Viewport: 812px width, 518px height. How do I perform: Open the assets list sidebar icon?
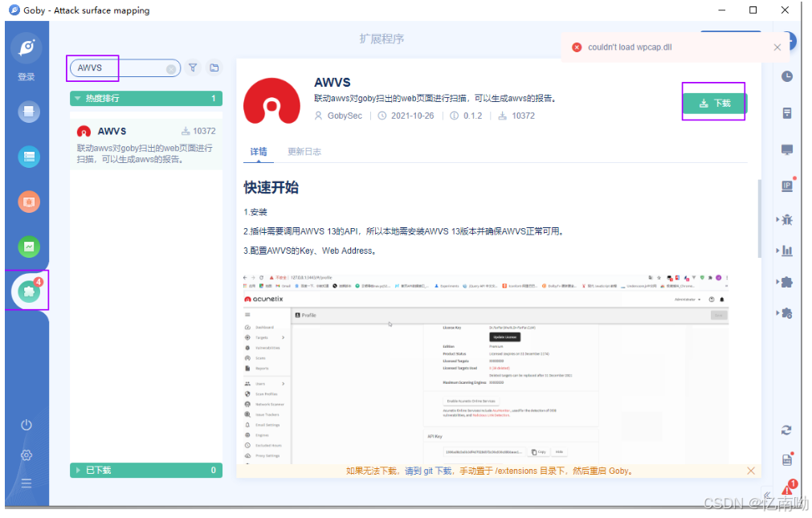(x=29, y=157)
